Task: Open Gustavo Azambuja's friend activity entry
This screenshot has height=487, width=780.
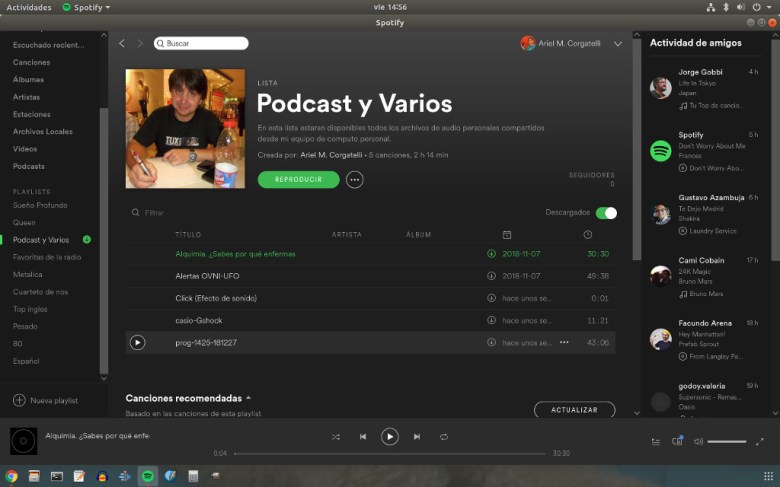Action: [704, 214]
